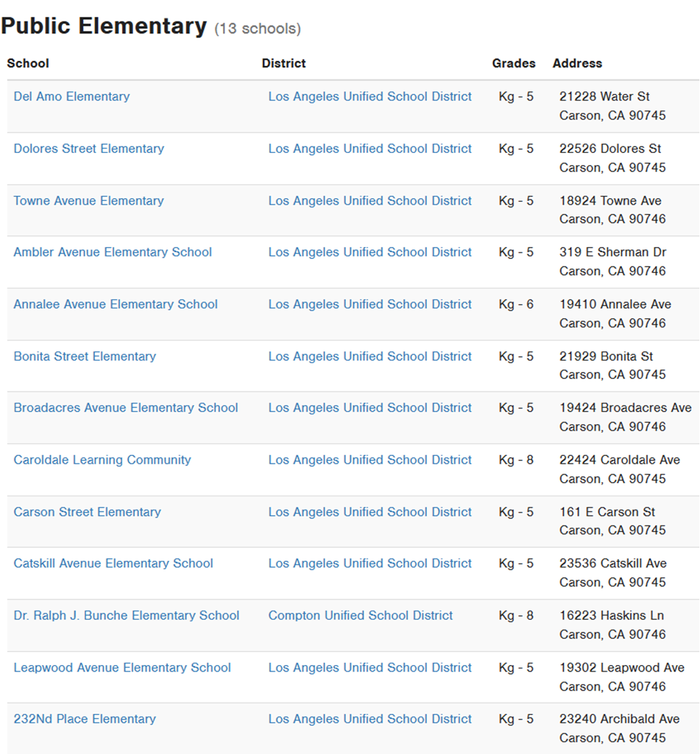Click the address "319 E Sherman Dr"
This screenshot has width=700, height=754.
[x=613, y=252]
